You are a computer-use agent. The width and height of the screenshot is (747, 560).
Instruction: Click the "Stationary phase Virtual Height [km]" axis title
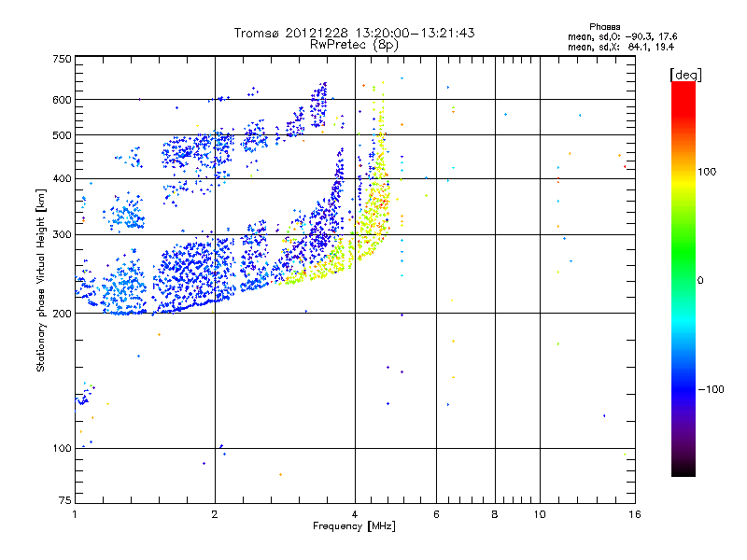[x=41, y=280]
